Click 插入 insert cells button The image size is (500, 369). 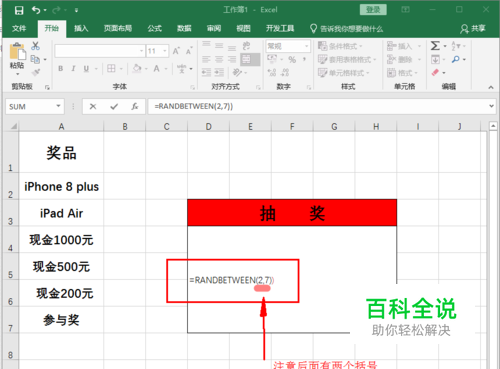coord(404,46)
